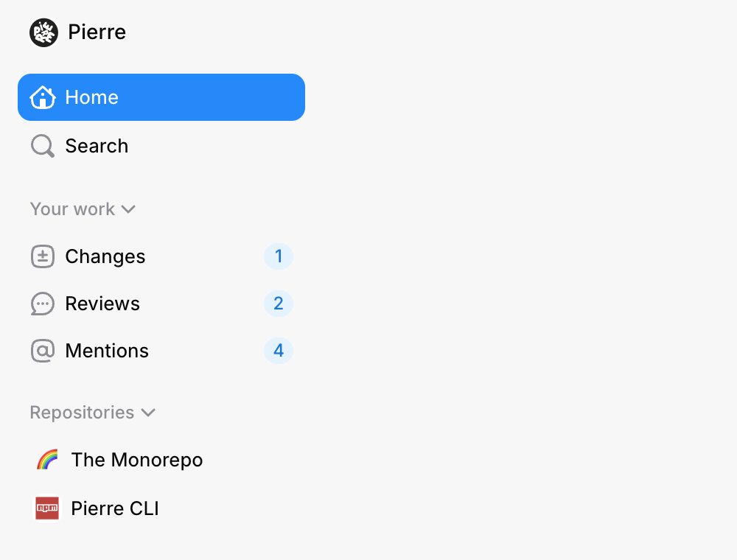The height and width of the screenshot is (560, 737).
Task: Collapse the Your work section chevron
Action: click(128, 209)
